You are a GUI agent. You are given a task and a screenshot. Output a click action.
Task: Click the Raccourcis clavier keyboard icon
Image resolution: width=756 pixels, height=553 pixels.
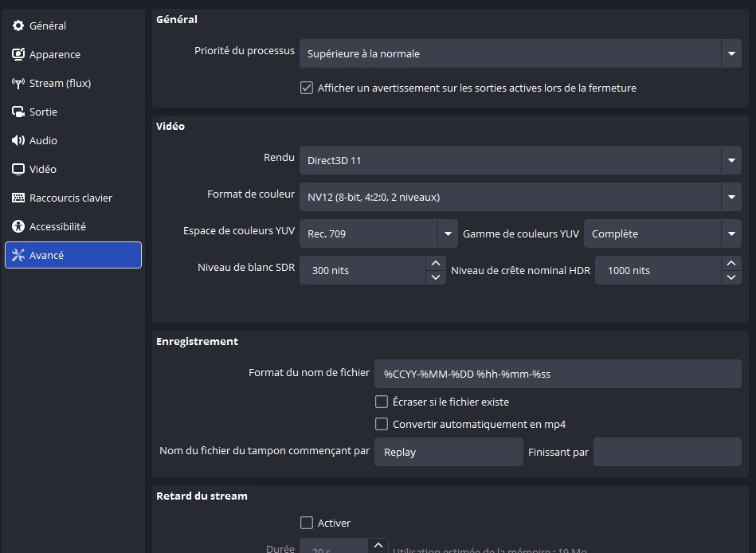click(x=18, y=198)
